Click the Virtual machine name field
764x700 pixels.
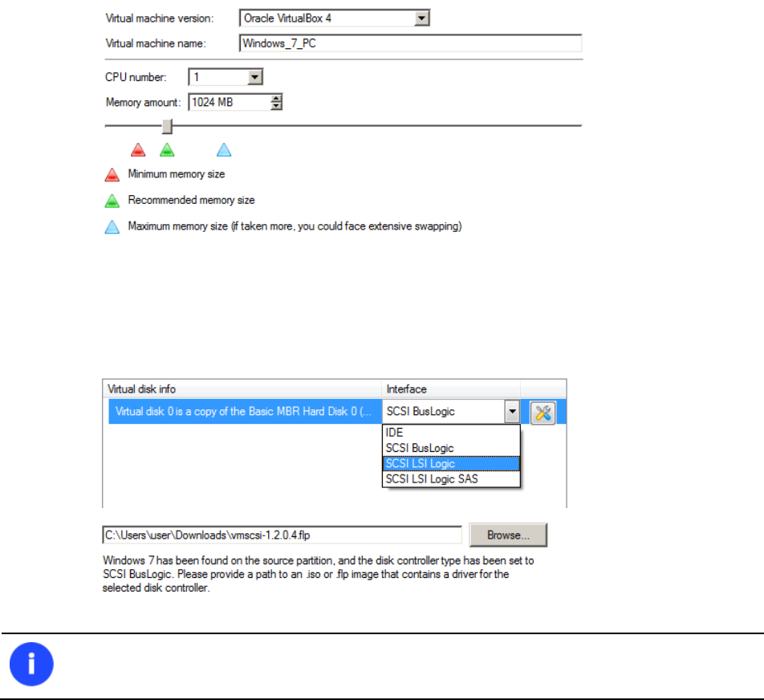(410, 43)
